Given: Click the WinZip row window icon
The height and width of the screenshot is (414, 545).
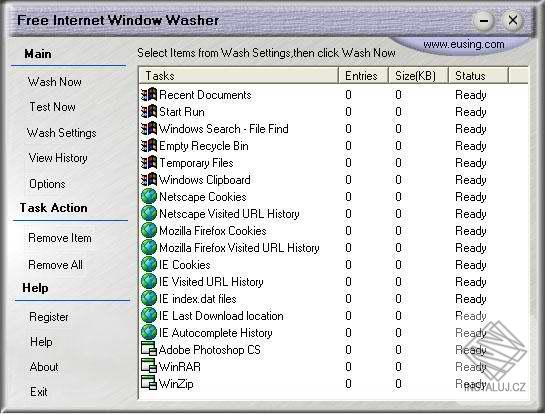Looking at the screenshot, I should click(x=149, y=383).
